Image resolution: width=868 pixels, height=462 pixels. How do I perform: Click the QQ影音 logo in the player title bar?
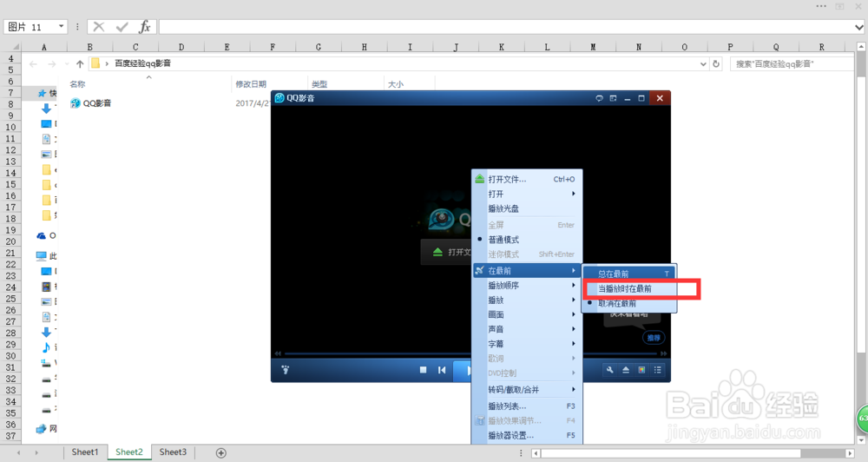[279, 98]
